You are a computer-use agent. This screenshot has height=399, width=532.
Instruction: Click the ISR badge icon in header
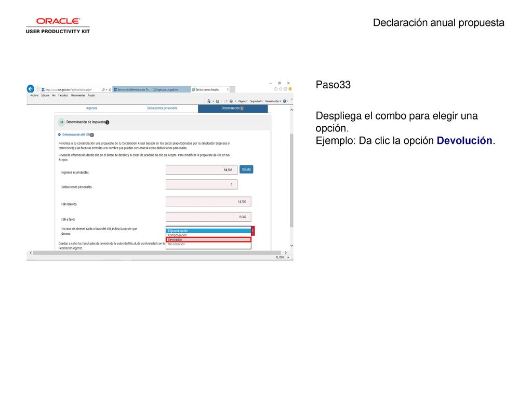61,122
